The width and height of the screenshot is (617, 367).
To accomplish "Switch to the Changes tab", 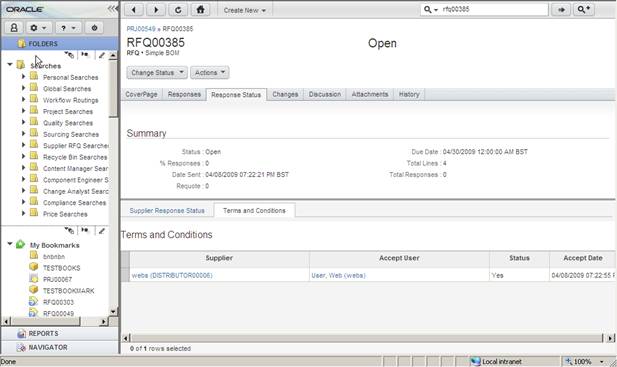I will pos(285,94).
